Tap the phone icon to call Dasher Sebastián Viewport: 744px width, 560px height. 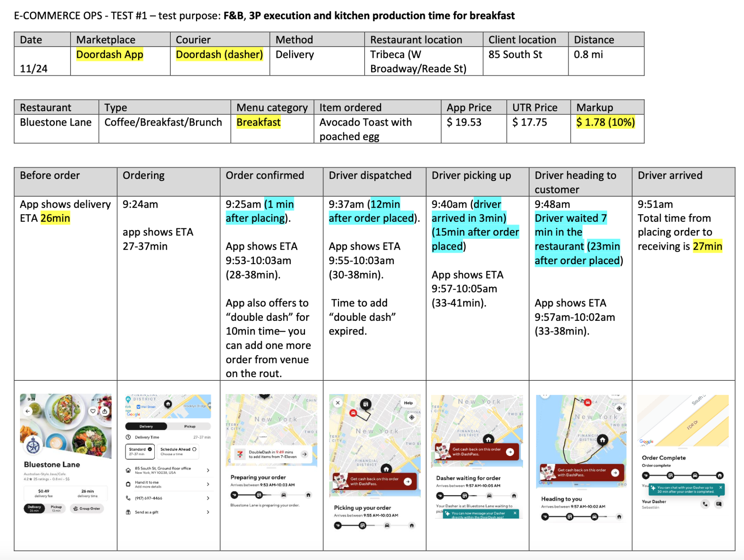(x=705, y=504)
